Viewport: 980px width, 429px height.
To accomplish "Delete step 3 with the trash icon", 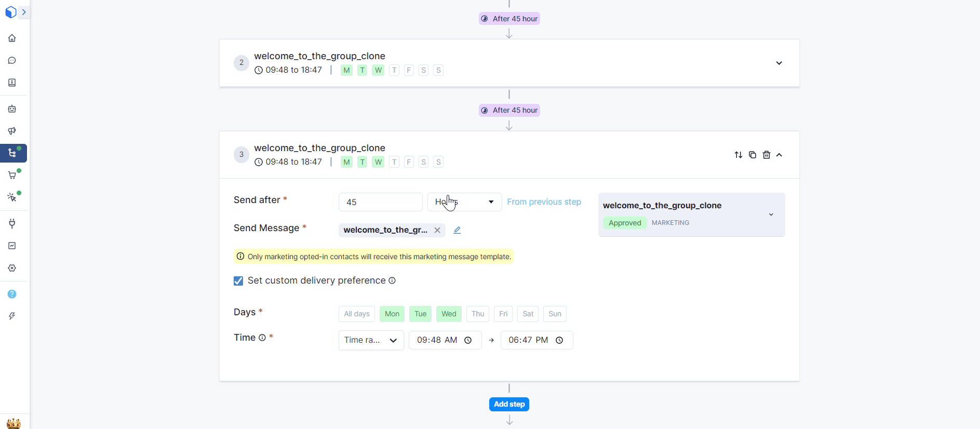I will tap(766, 155).
